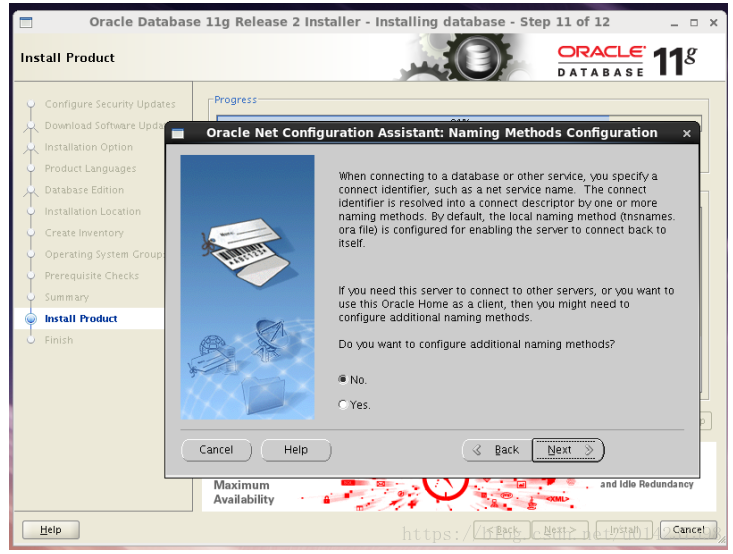Screen dimensions: 733x554
Task: Maximize the Oracle installer window
Action: 694,22
